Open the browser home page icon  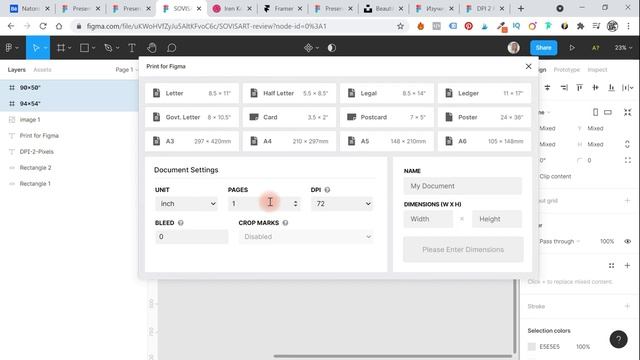click(x=59, y=26)
